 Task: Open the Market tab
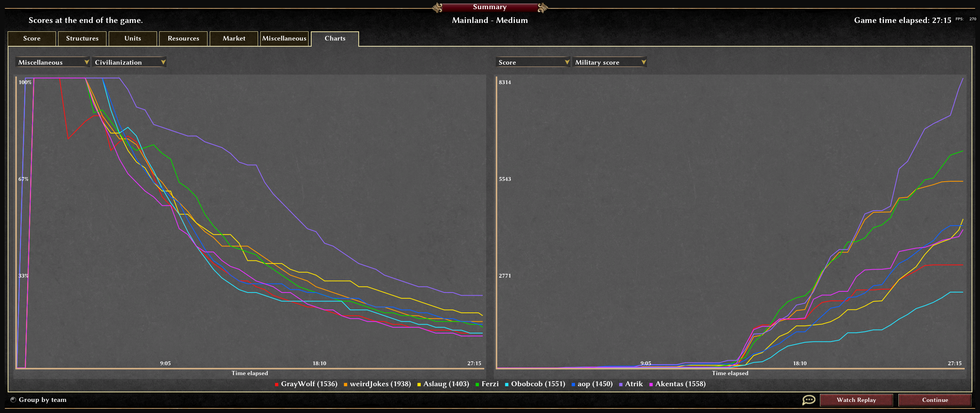tap(234, 38)
